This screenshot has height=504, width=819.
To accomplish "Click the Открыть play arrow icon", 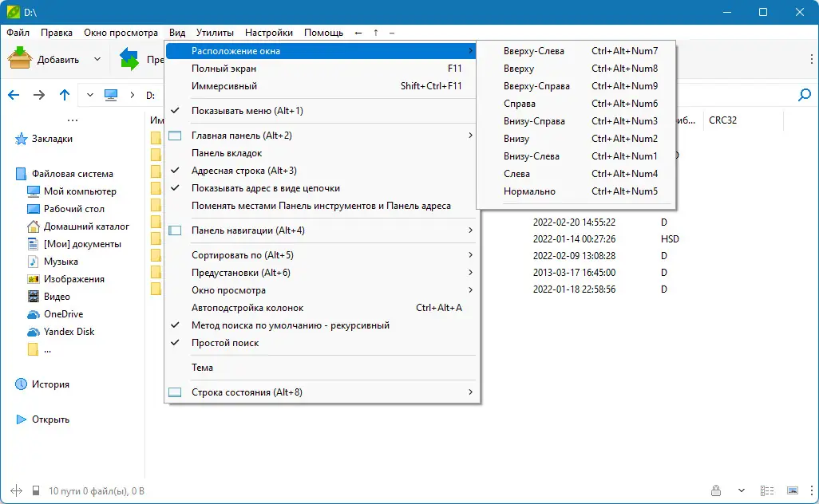I will tap(21, 419).
